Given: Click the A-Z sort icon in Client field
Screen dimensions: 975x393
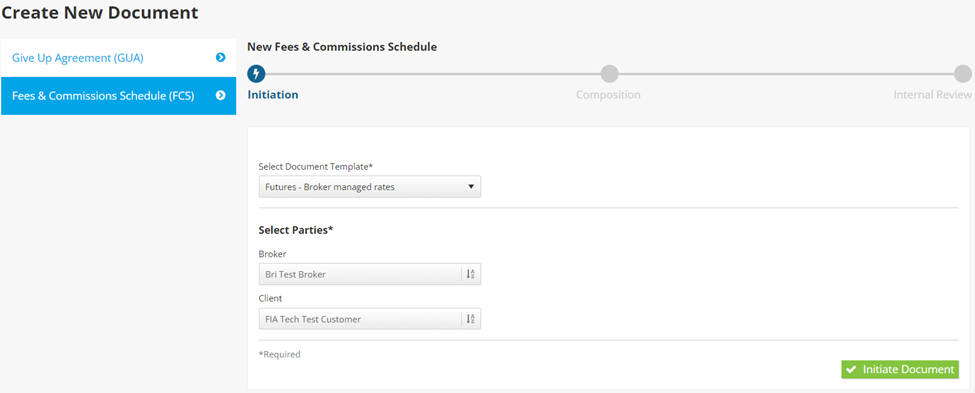Looking at the screenshot, I should click(x=471, y=319).
